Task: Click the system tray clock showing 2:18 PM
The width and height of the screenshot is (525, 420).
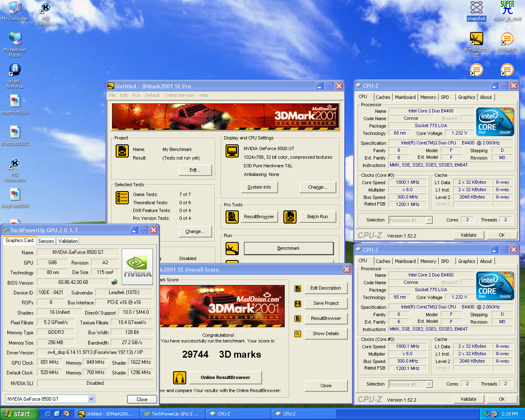Action: (x=510, y=414)
